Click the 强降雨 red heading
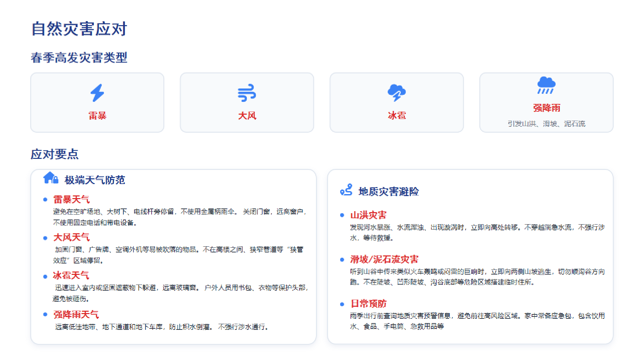This screenshot has height=362, width=644. pyautogui.click(x=546, y=108)
